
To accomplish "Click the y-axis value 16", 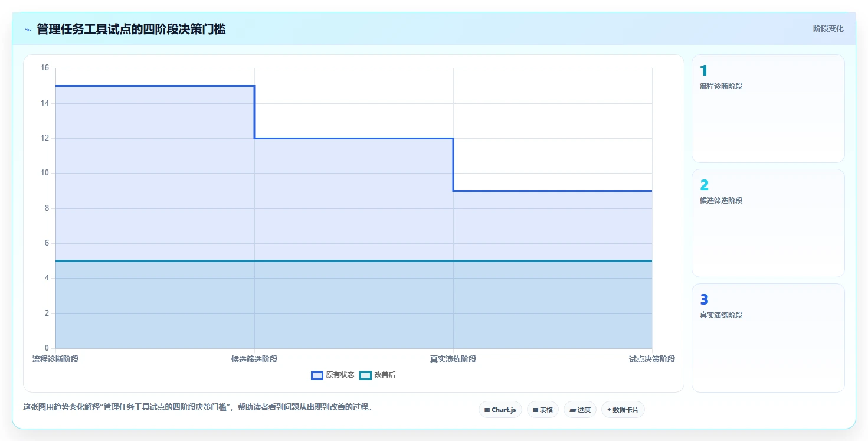I will pyautogui.click(x=45, y=68).
